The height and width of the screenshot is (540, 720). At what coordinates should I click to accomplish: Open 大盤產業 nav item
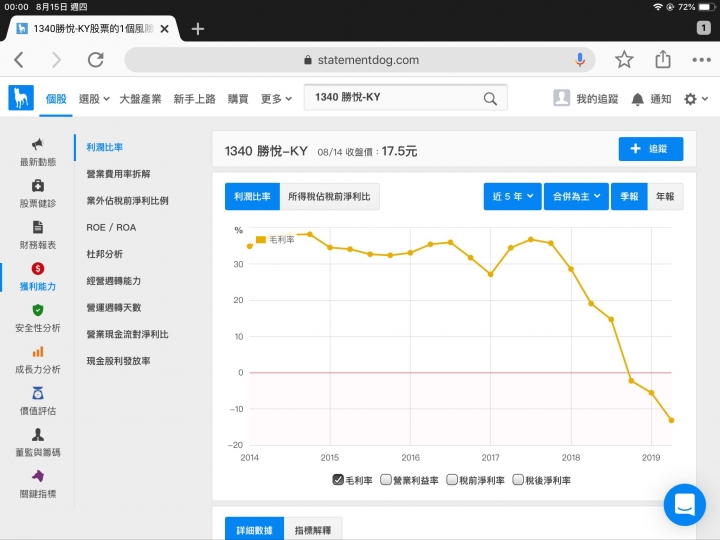click(141, 99)
